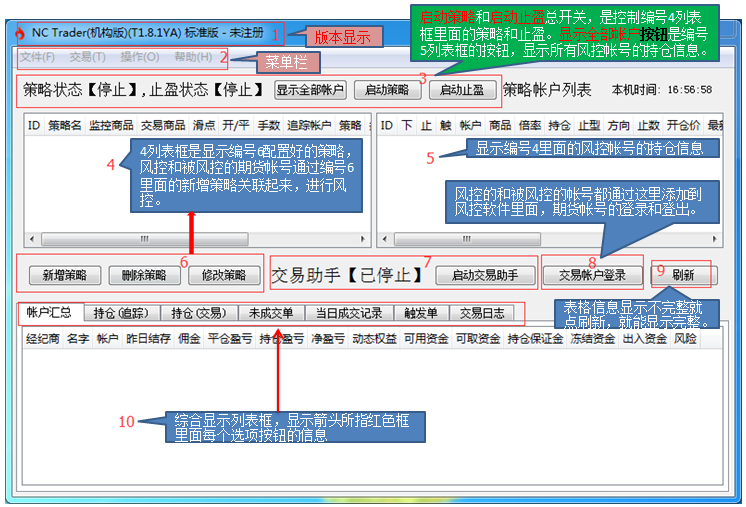Open the 文件(F) menu
Screen dimensions: 746x507
(37, 57)
